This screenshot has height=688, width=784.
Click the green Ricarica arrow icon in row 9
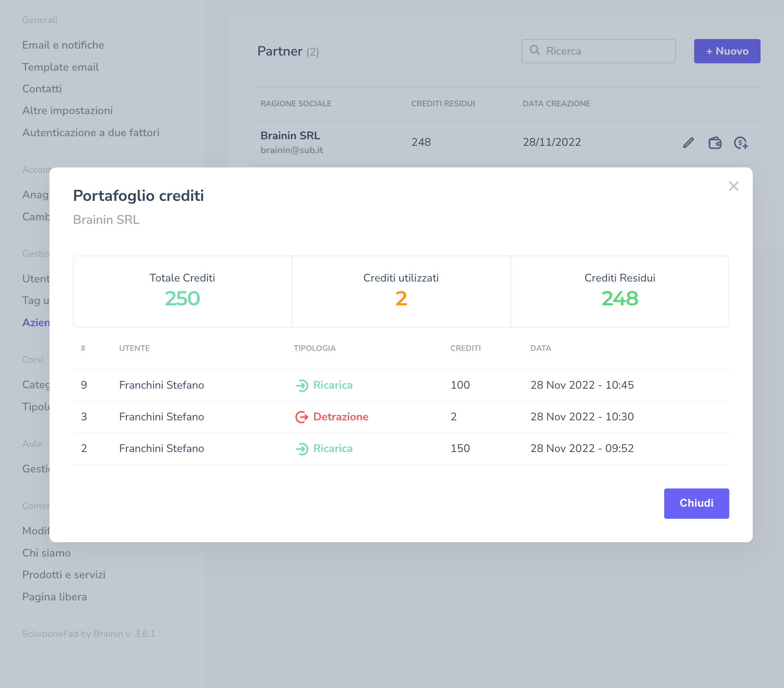tap(302, 385)
